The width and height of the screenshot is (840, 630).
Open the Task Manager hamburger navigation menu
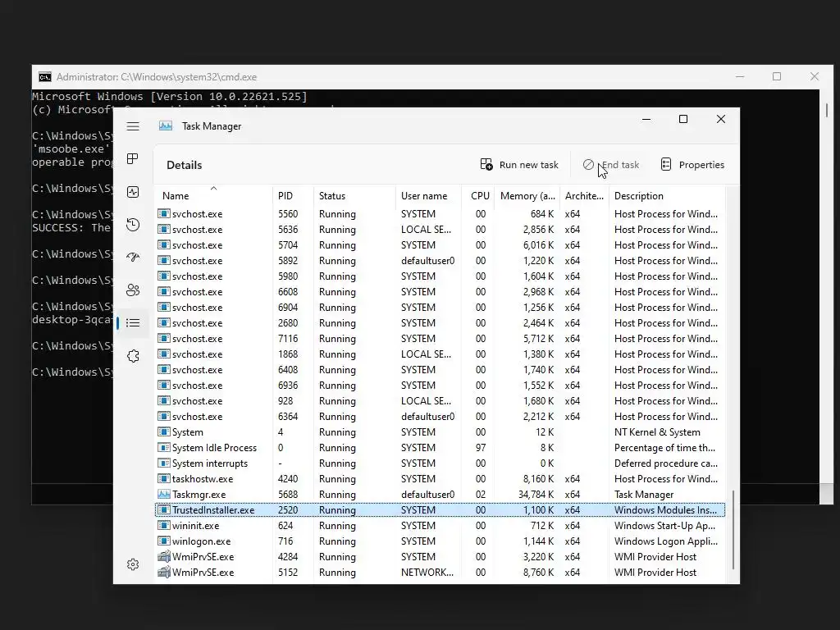pos(133,126)
